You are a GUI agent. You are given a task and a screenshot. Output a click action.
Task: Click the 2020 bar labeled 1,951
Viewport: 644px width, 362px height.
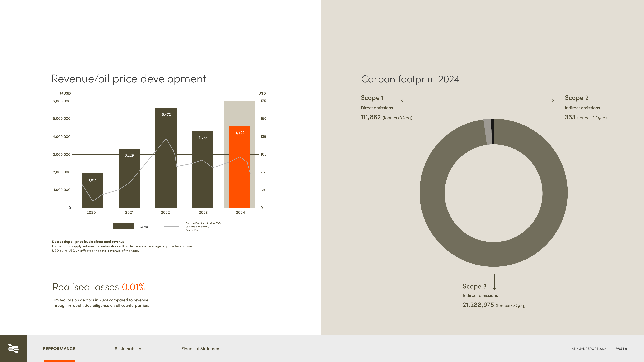(x=93, y=190)
